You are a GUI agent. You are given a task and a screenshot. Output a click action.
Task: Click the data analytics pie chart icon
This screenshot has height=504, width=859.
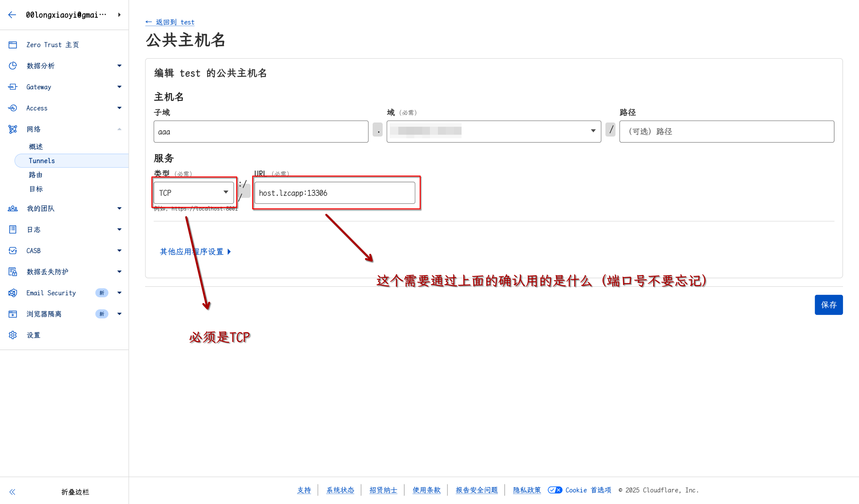coord(13,66)
